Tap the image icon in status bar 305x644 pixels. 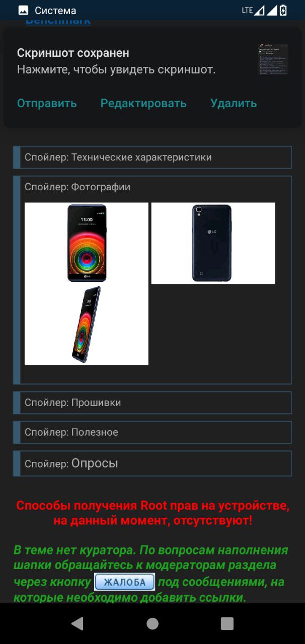coord(23,10)
